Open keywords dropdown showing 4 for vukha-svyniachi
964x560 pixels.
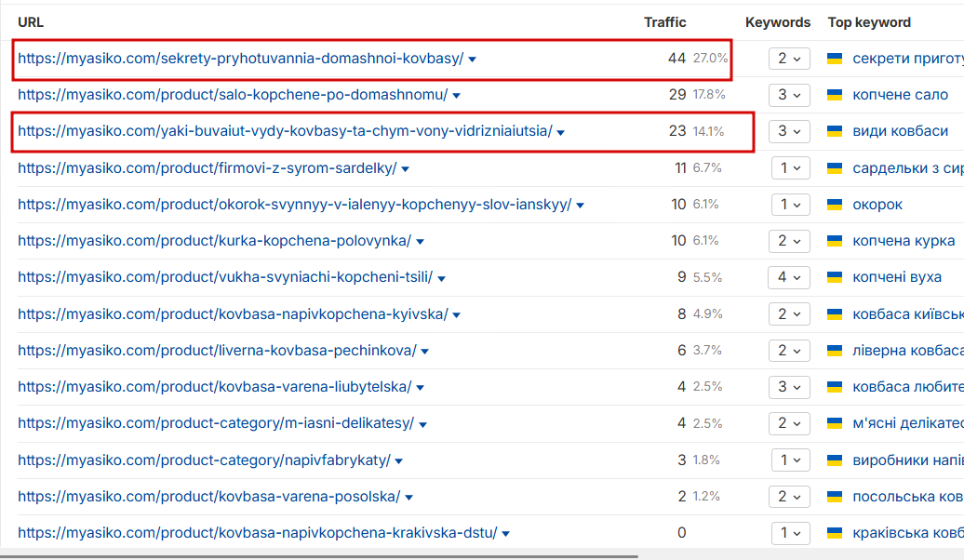789,277
